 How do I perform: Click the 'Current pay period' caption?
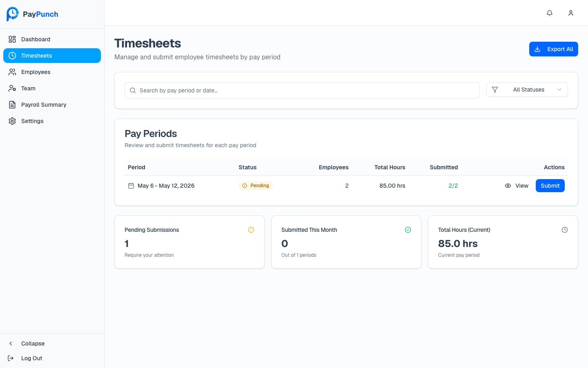click(459, 255)
